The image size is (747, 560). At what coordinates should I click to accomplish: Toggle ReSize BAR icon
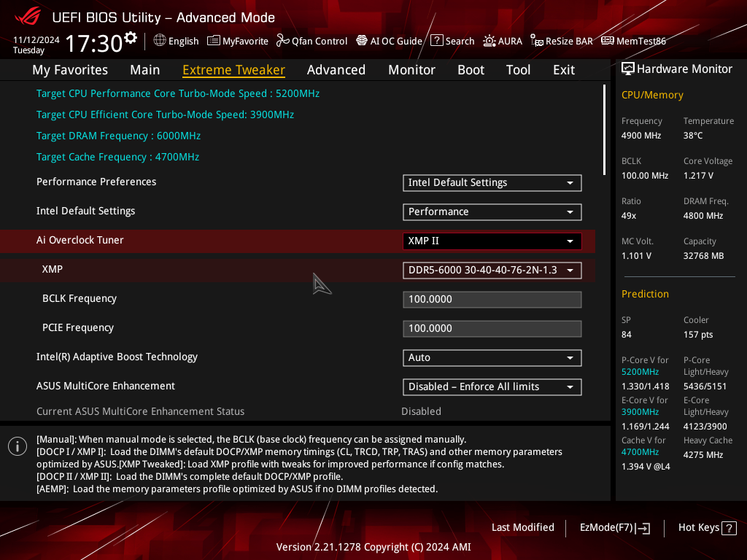pyautogui.click(x=537, y=41)
